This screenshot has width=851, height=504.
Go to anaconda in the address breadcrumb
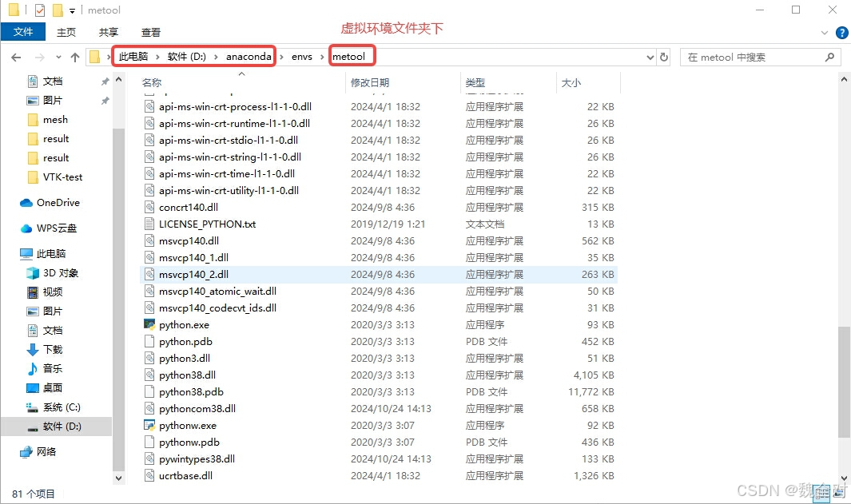click(x=249, y=57)
